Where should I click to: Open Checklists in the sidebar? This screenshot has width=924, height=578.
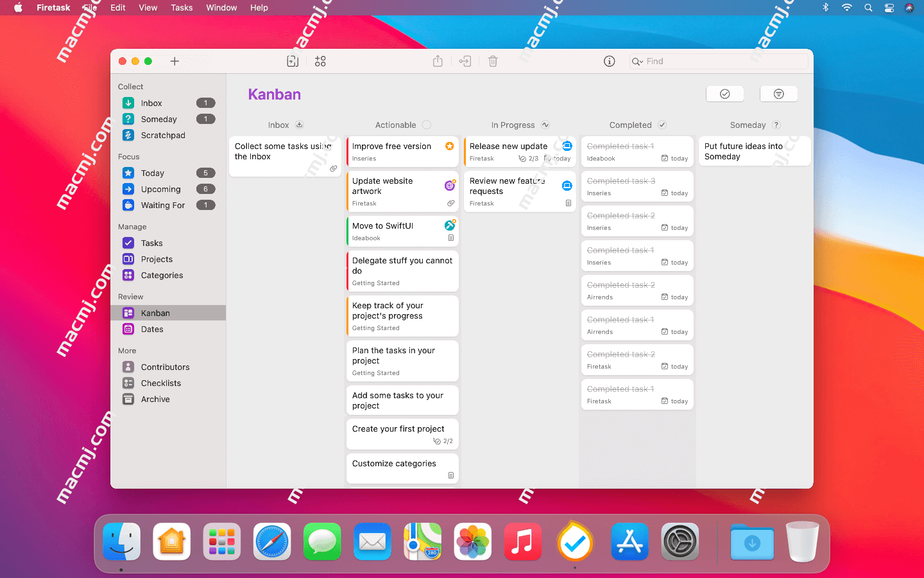tap(168, 383)
